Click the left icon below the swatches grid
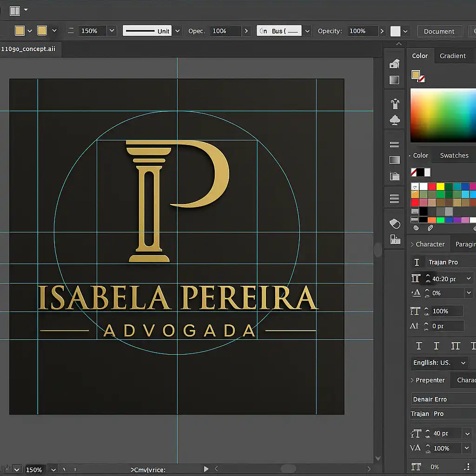The height and width of the screenshot is (476, 476). [x=416, y=228]
